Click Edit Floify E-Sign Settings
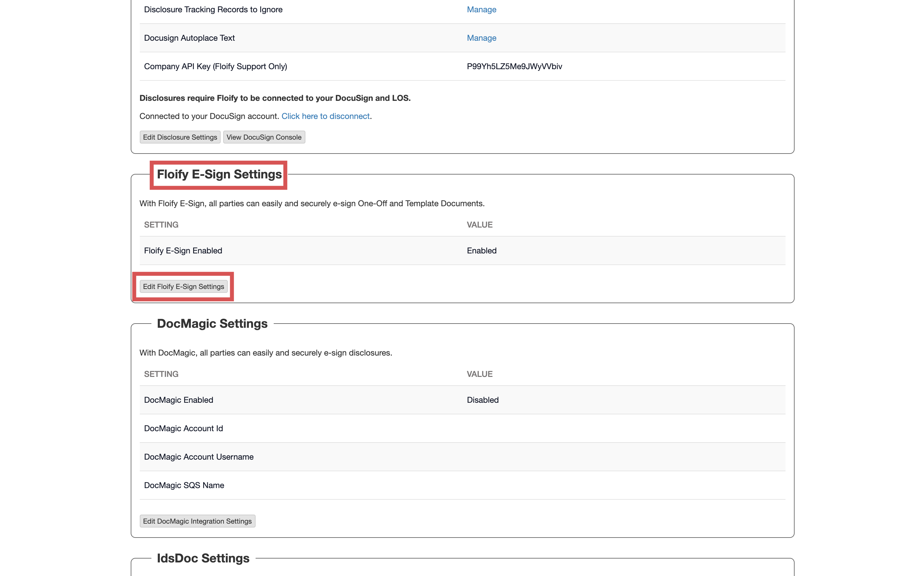924x576 pixels. point(184,286)
